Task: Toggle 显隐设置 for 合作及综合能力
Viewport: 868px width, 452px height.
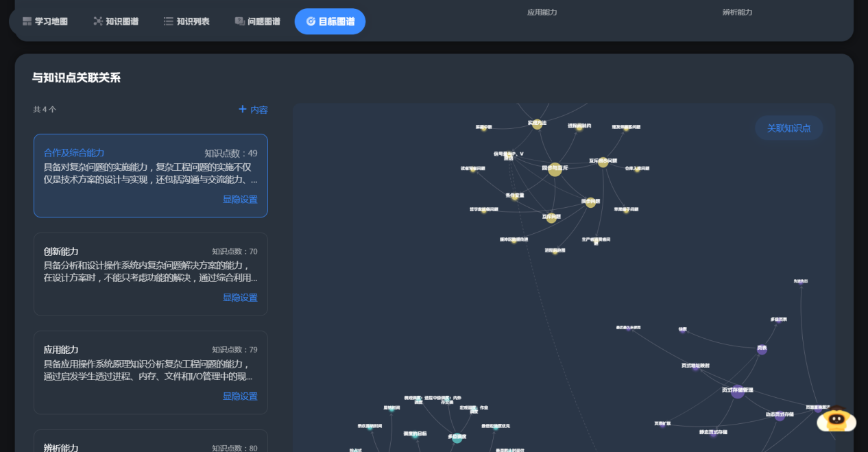Action: pos(240,200)
